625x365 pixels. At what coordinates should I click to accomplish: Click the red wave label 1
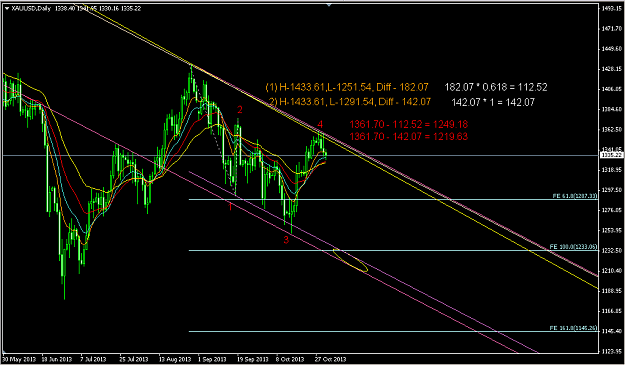(230, 206)
